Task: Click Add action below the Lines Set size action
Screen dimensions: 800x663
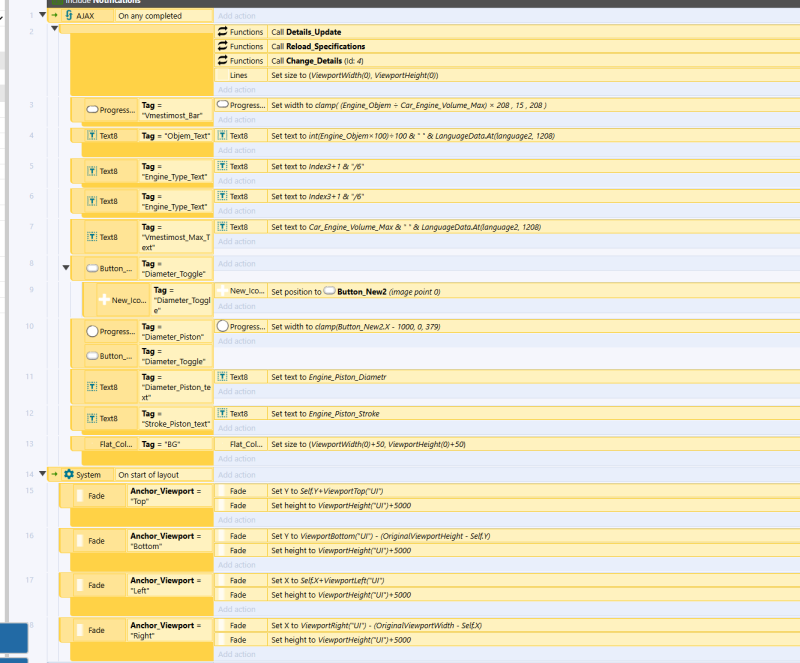Action: click(237, 89)
